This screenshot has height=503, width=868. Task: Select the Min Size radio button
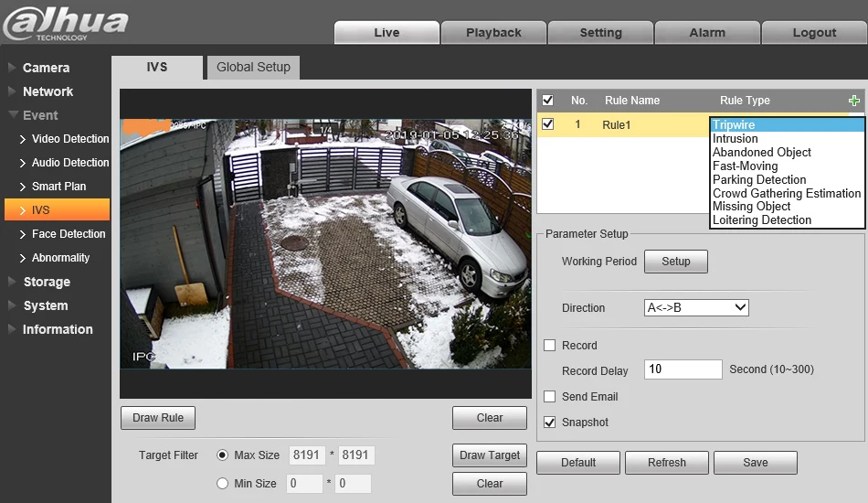pos(223,483)
